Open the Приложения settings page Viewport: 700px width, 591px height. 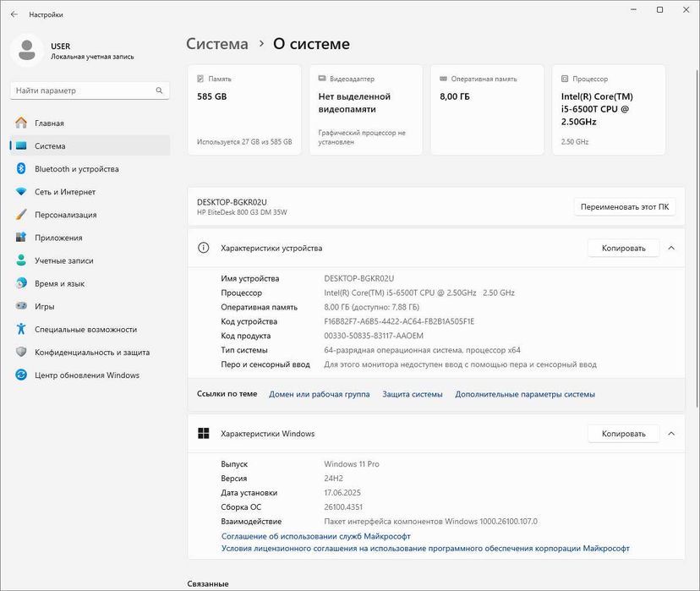coord(58,238)
